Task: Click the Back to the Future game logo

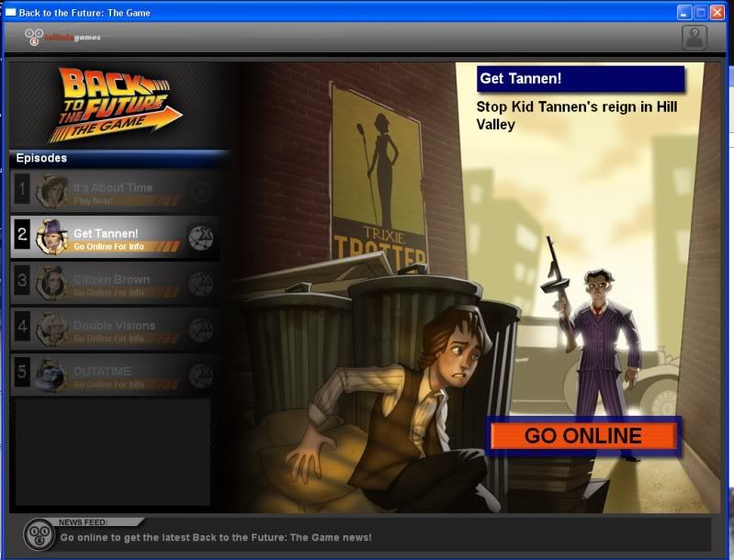Action: coord(116,105)
